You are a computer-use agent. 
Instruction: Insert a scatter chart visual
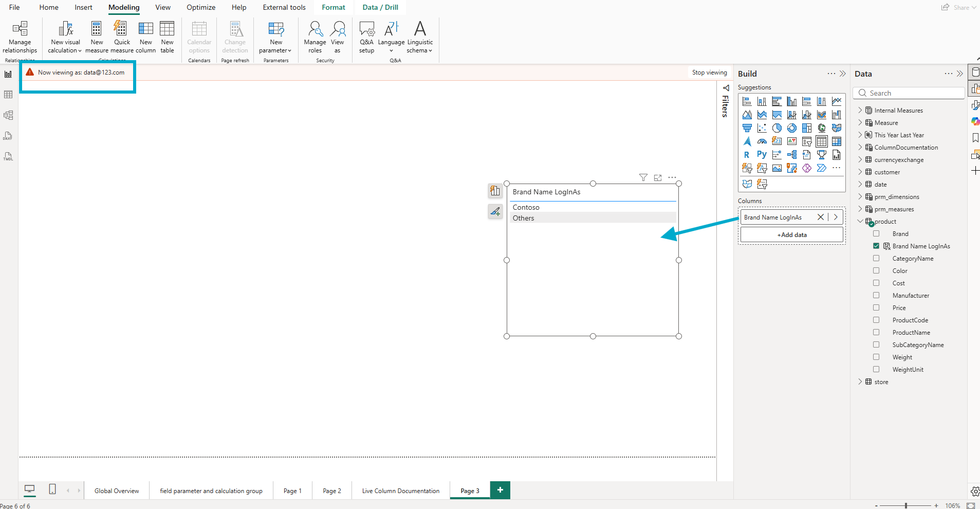pos(762,128)
